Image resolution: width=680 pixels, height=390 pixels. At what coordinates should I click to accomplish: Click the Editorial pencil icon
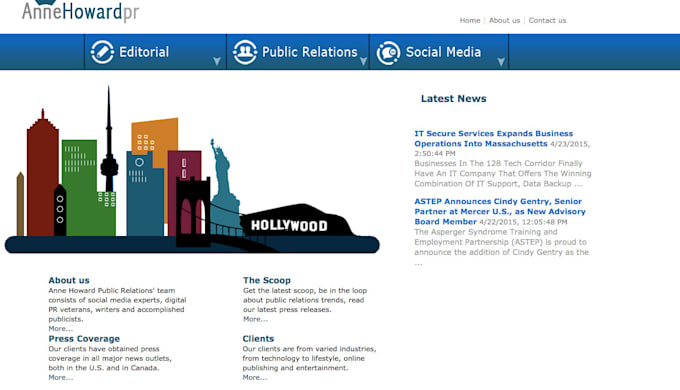[x=102, y=52]
